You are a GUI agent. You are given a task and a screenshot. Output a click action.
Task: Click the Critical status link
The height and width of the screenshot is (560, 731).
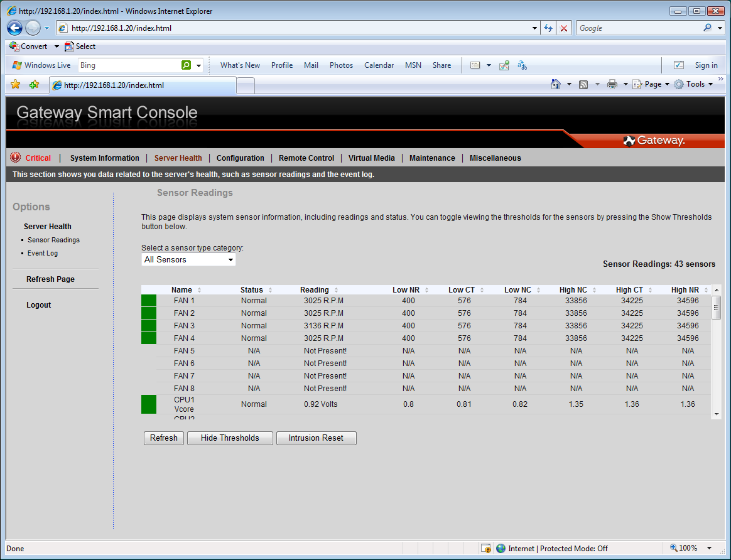tap(38, 158)
